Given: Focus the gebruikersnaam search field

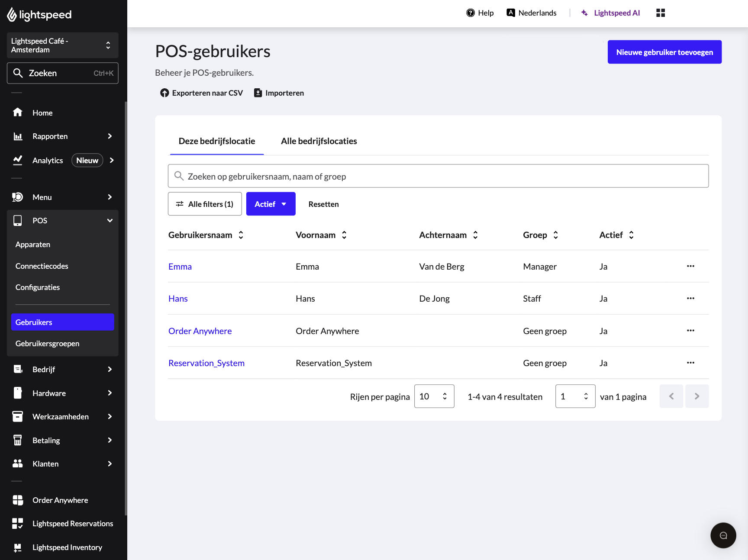Looking at the screenshot, I should pyautogui.click(x=438, y=176).
